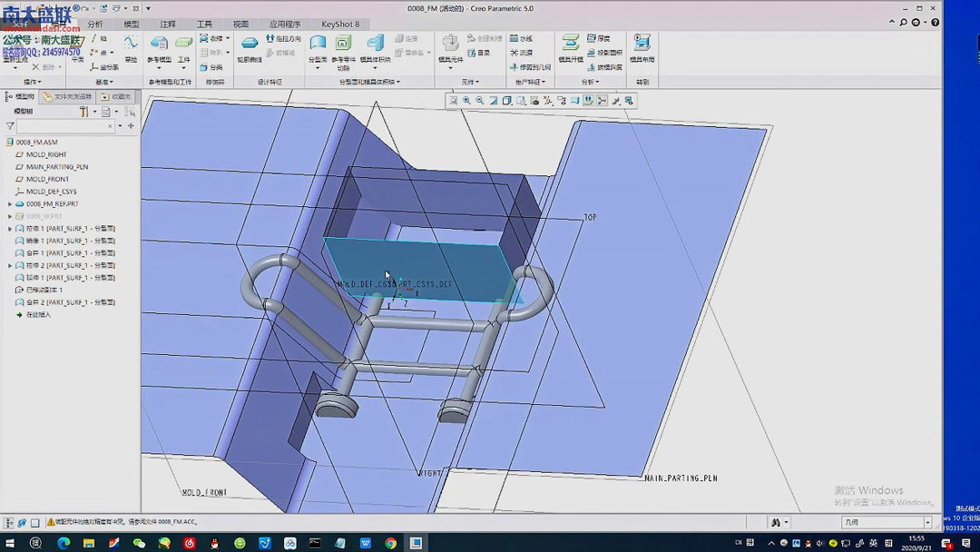Open the mold opening (模具开模) tool
The width and height of the screenshot is (980, 552).
click(x=571, y=44)
